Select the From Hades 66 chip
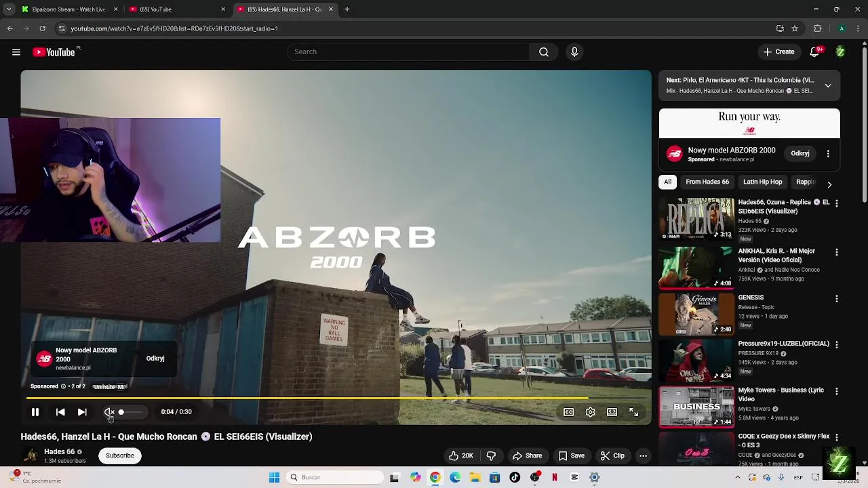The width and height of the screenshot is (868, 488). click(x=707, y=182)
